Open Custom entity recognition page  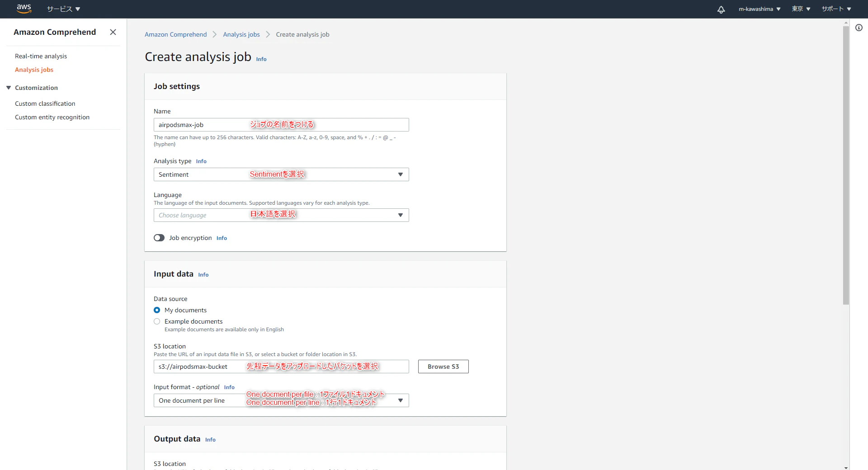(x=52, y=117)
